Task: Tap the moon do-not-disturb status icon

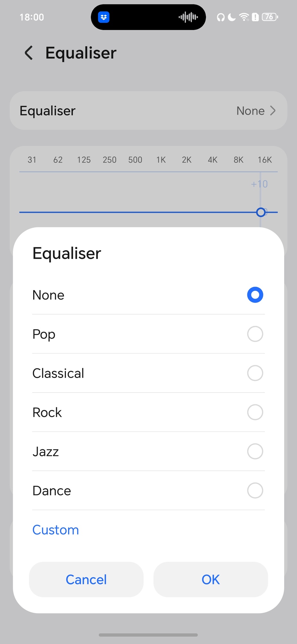Action: [231, 17]
